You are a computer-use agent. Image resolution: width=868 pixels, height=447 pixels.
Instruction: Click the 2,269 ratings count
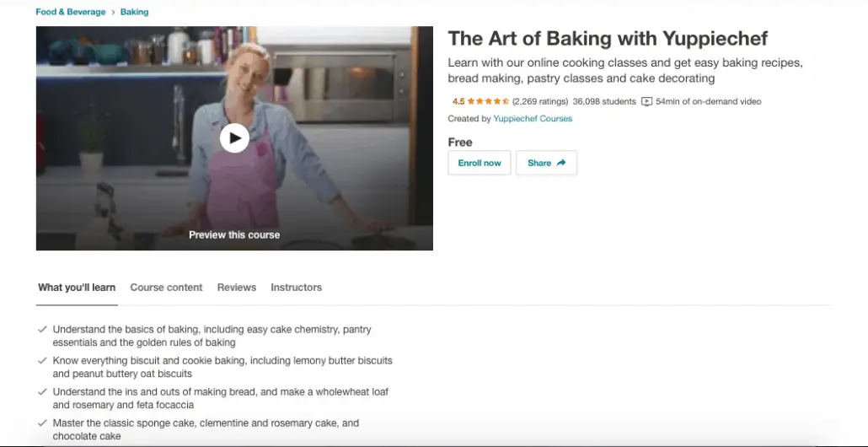[539, 101]
